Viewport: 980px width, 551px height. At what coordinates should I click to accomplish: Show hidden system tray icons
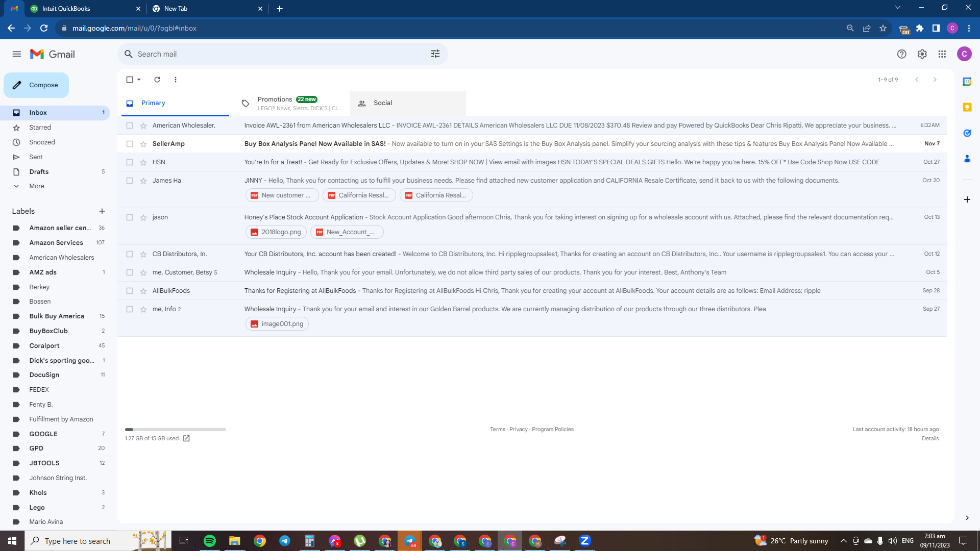pos(843,541)
